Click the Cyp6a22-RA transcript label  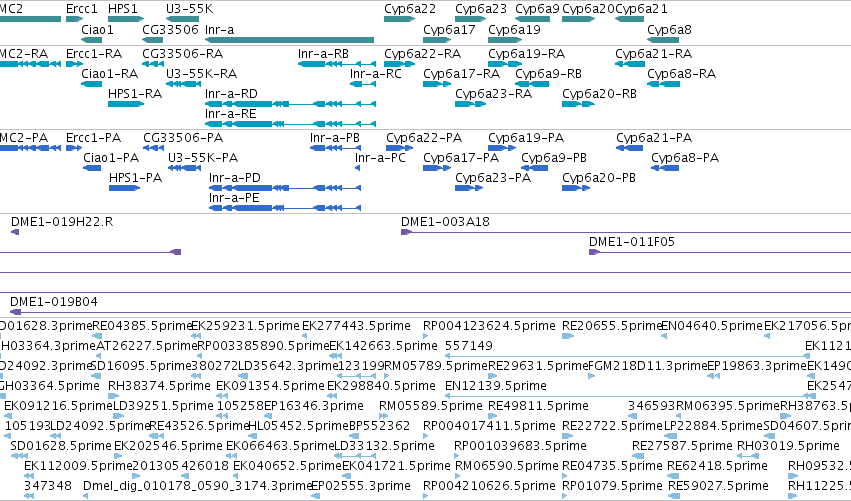point(422,54)
